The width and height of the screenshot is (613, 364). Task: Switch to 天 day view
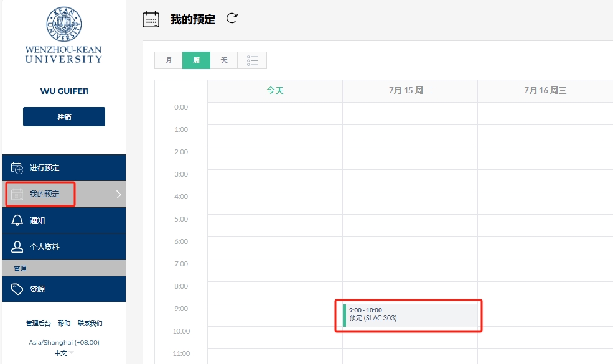[224, 60]
